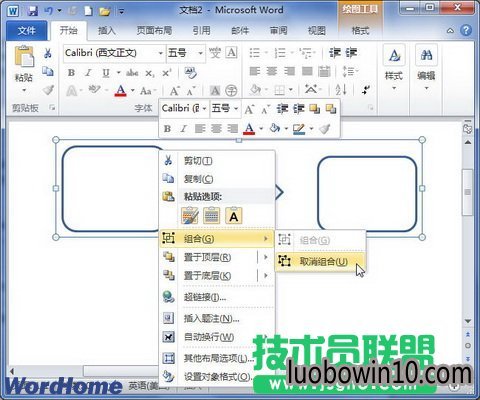Image resolution: width=480 pixels, height=400 pixels.
Task: Switch to the 插入 Insert tab
Action: pyautogui.click(x=107, y=31)
